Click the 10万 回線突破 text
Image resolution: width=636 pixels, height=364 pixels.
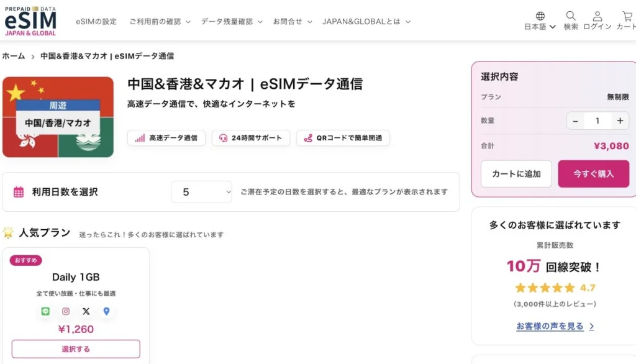tap(554, 266)
